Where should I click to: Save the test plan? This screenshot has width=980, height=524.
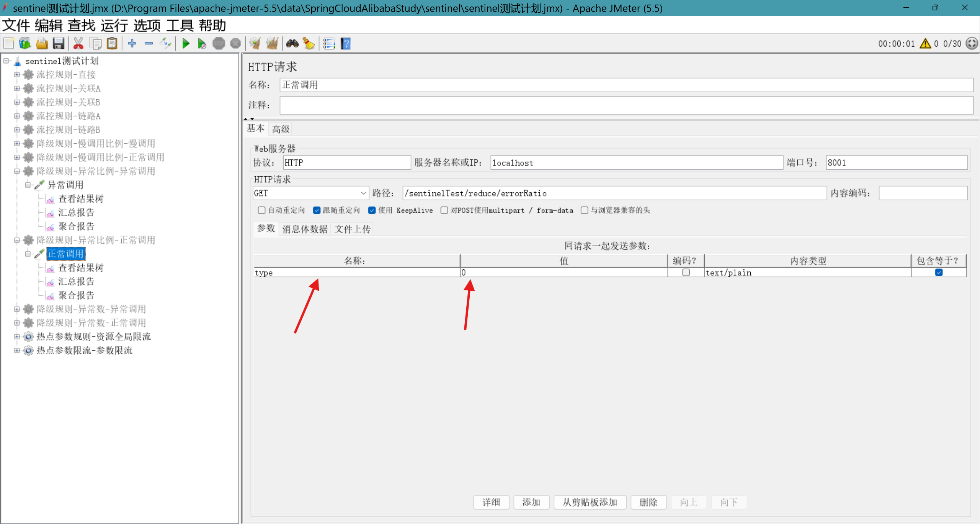click(59, 43)
